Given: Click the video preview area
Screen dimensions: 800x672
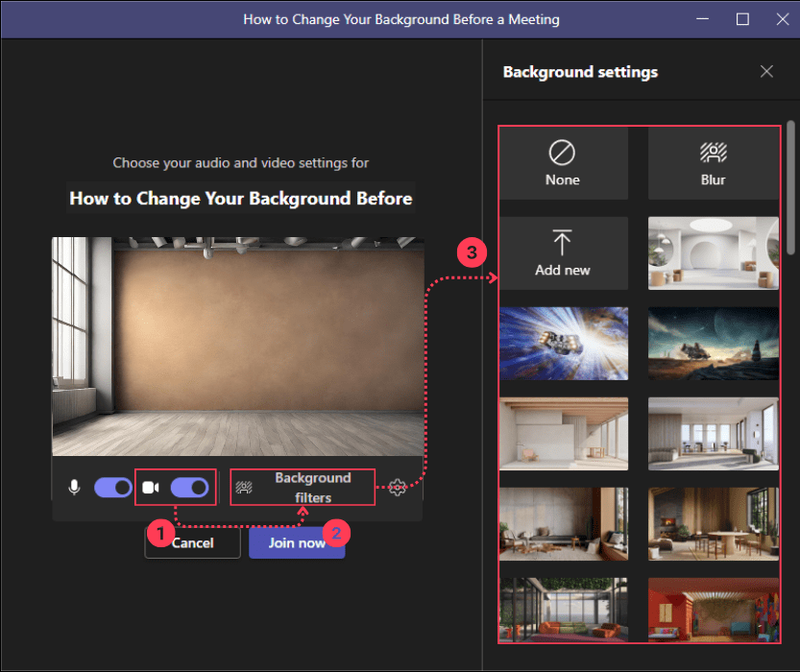Looking at the screenshot, I should [236, 346].
